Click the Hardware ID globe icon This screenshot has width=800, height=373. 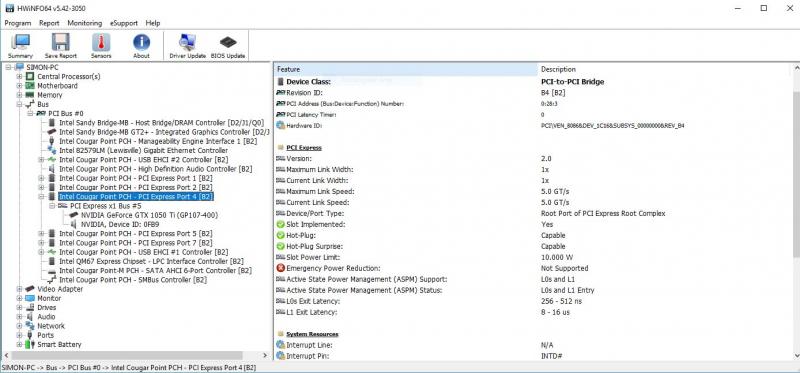coord(280,125)
